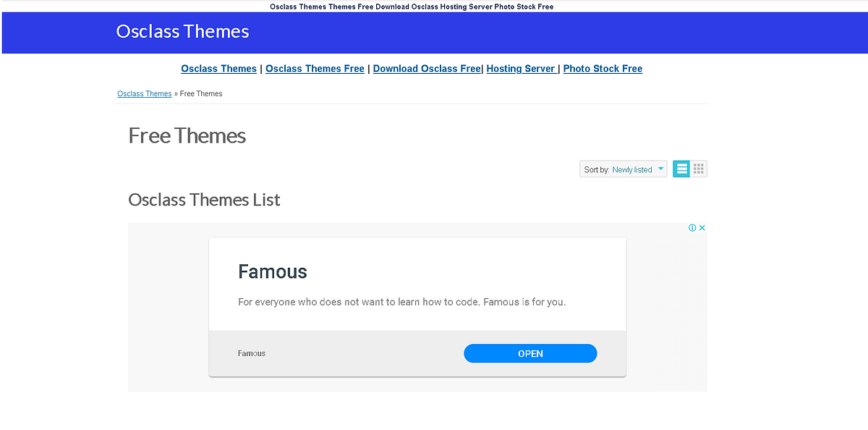Go to Photo Stock Free section

coord(602,68)
